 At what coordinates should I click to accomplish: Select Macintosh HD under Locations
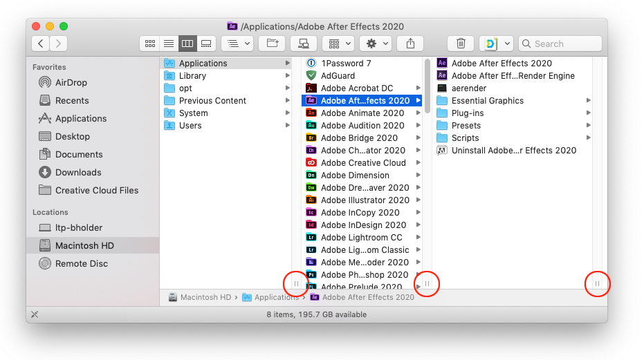point(93,245)
